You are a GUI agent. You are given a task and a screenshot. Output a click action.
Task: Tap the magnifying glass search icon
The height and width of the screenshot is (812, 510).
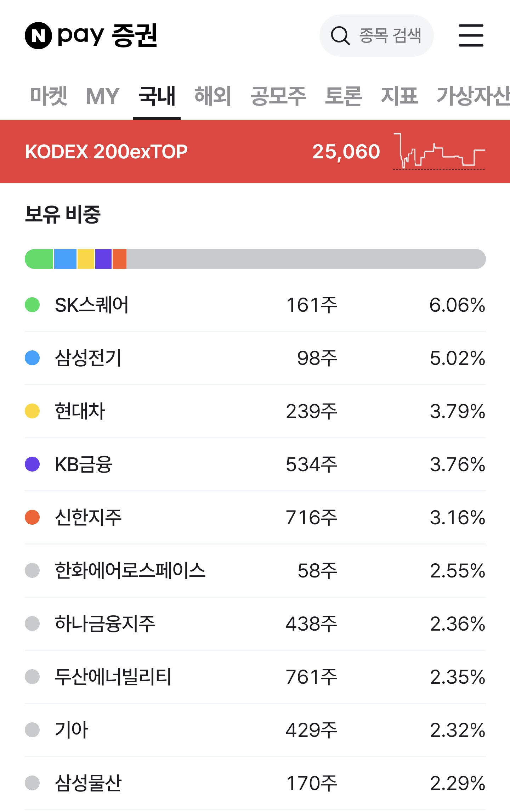[340, 35]
